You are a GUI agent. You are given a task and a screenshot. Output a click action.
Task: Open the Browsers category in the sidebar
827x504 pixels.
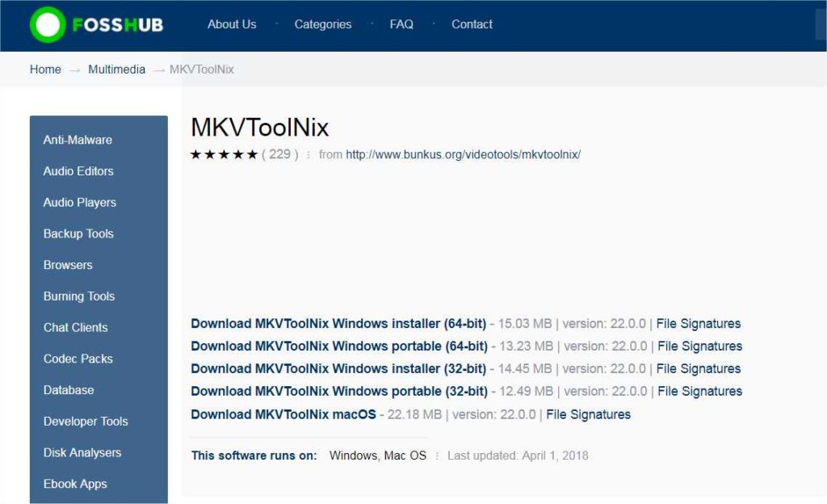pyautogui.click(x=68, y=265)
